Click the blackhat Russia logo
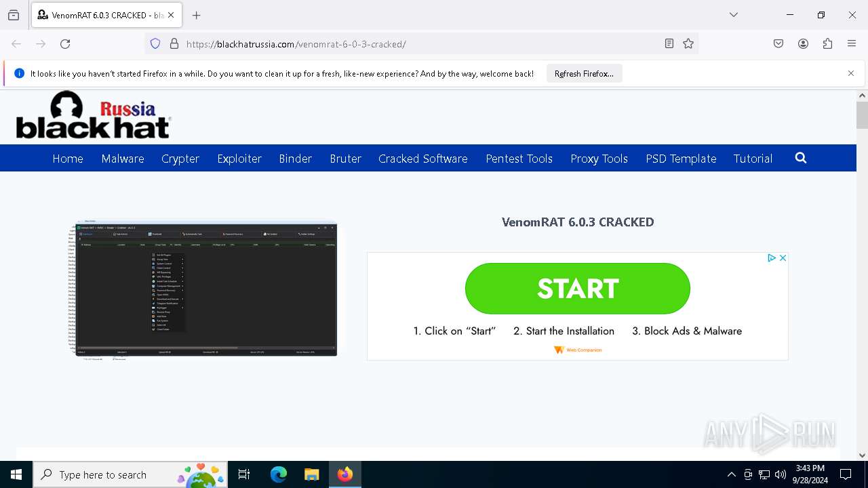This screenshot has height=488, width=868. point(94,115)
